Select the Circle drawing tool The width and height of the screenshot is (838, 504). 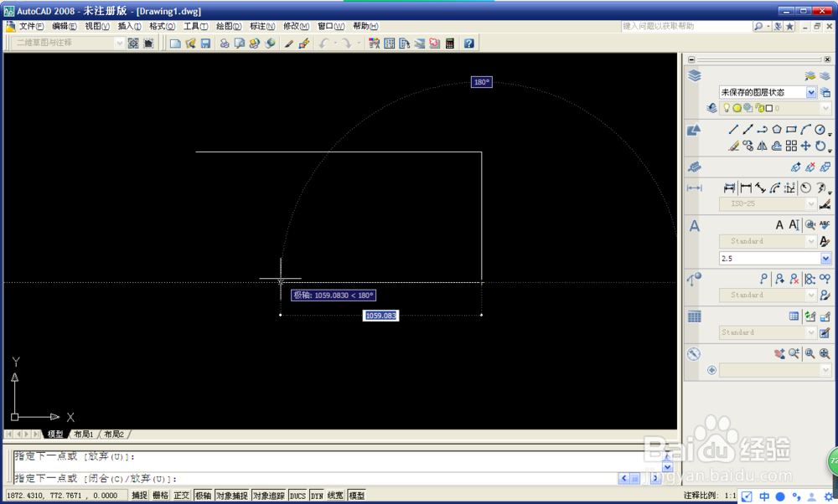coord(820,129)
